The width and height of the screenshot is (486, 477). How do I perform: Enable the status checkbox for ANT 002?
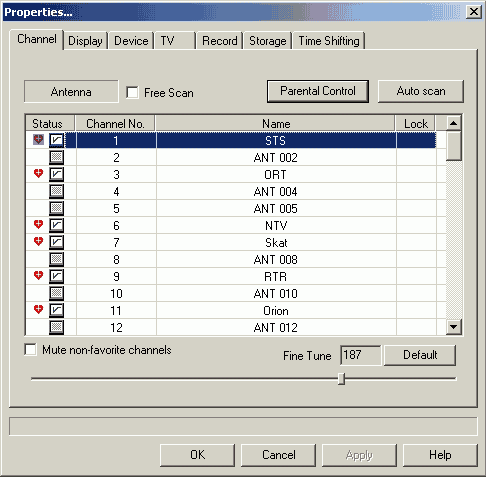tap(56, 157)
